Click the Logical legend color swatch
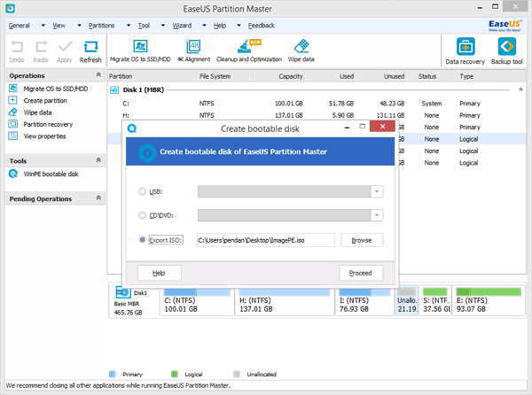Screen dimensions: 532x395 tap(175, 374)
